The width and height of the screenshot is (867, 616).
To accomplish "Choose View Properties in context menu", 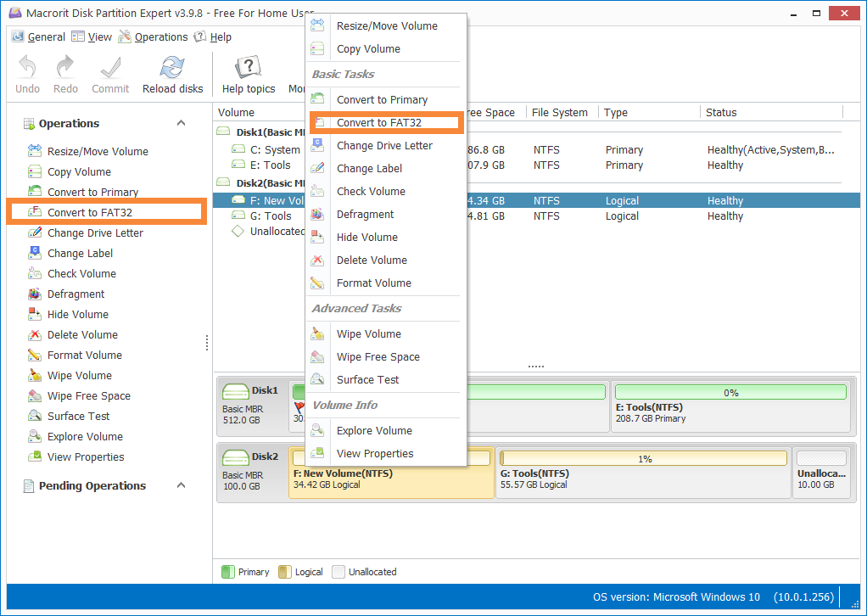I will [387, 453].
